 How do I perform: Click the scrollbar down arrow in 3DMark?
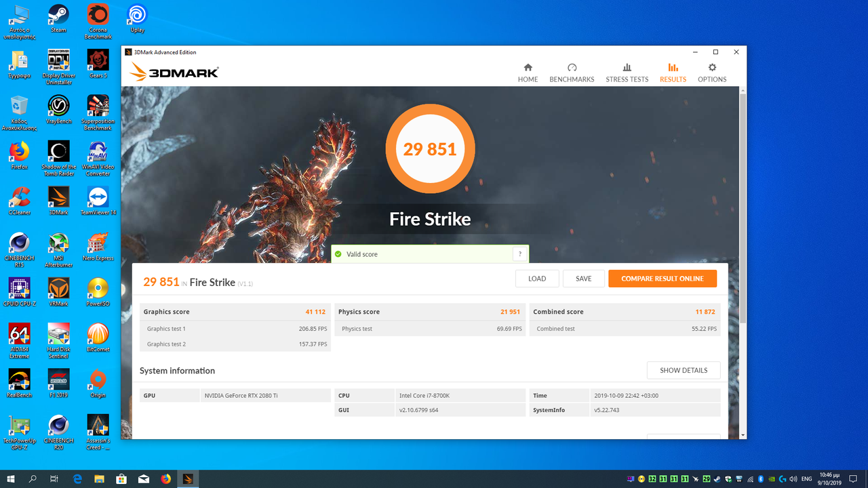click(x=743, y=434)
